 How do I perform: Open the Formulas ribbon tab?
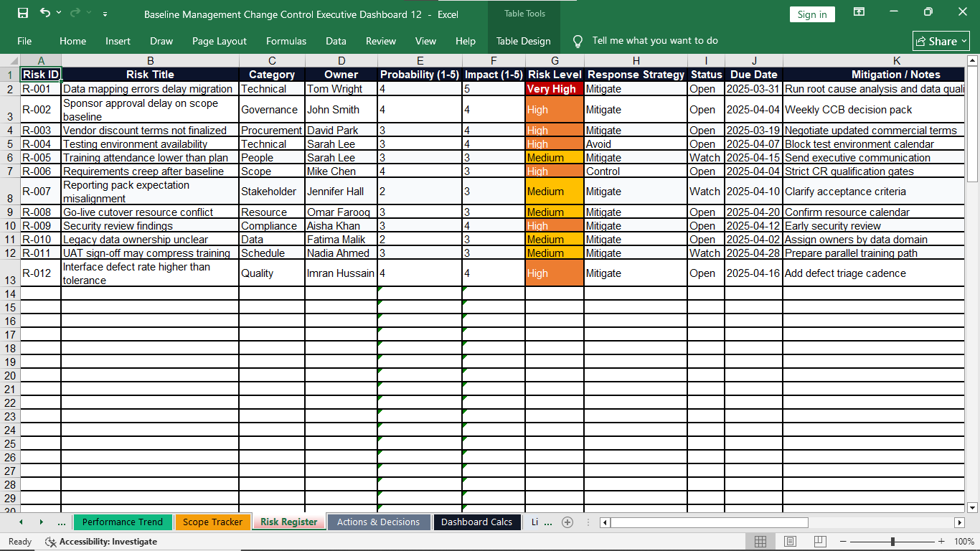pos(286,41)
